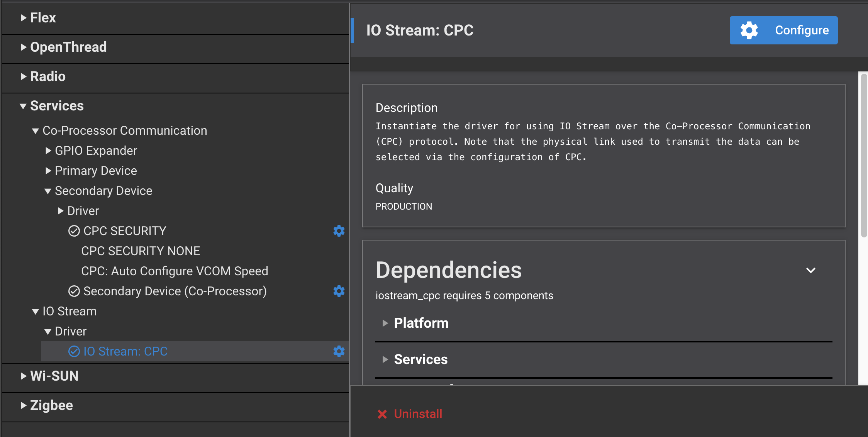Open gear settings for Secondary Device (Co-Processor)
Viewport: 868px width, 437px height.
[x=339, y=291]
